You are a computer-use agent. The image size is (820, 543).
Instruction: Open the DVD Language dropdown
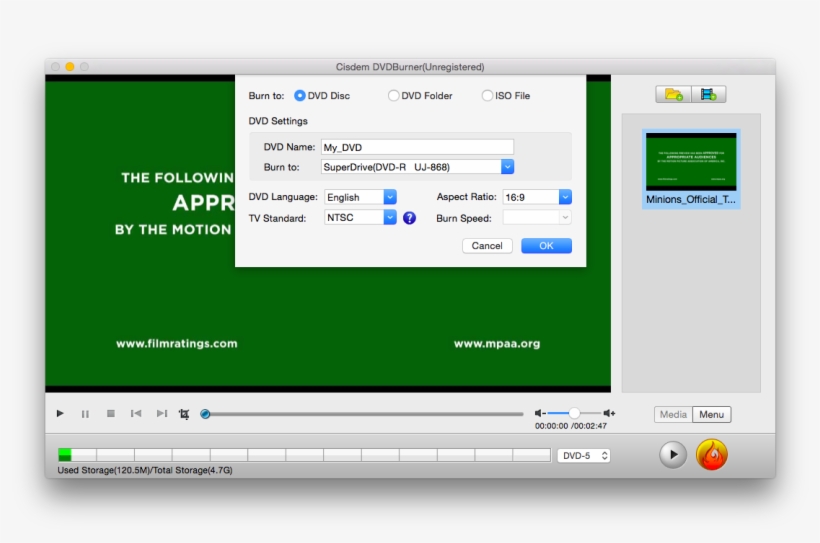point(360,197)
